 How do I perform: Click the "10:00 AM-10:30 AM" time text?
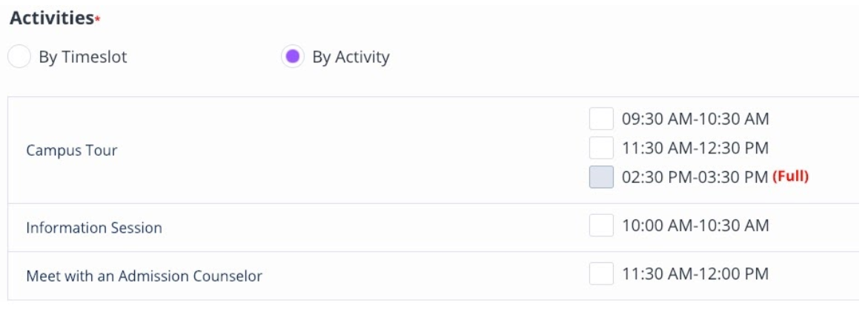[x=695, y=225]
